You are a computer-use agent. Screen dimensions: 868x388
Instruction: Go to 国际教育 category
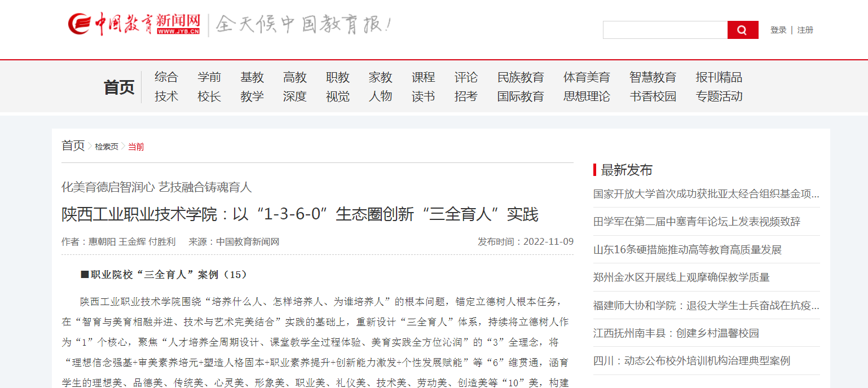pyautogui.click(x=521, y=96)
